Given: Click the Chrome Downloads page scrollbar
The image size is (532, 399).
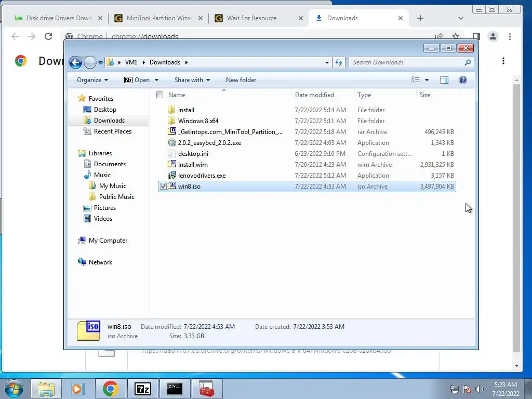Looking at the screenshot, I should (517, 217).
